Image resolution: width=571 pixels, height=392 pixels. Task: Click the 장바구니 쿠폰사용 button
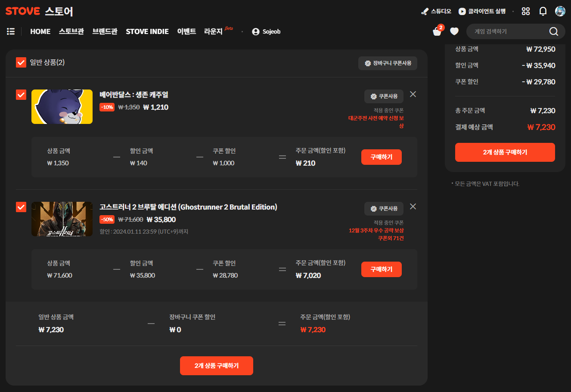tap(388, 63)
